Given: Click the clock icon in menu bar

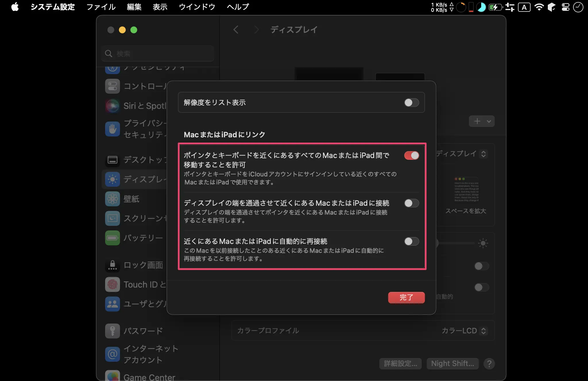Looking at the screenshot, I should click(x=578, y=7).
